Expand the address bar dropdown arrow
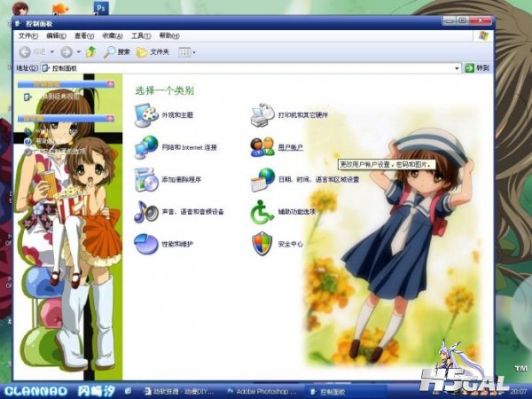The width and height of the screenshot is (532, 399). point(458,67)
